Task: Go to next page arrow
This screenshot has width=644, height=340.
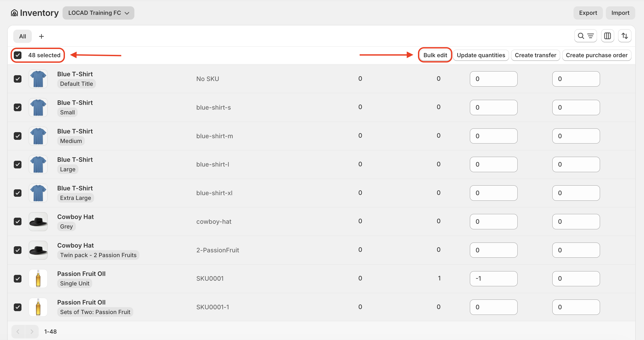Action: point(32,332)
